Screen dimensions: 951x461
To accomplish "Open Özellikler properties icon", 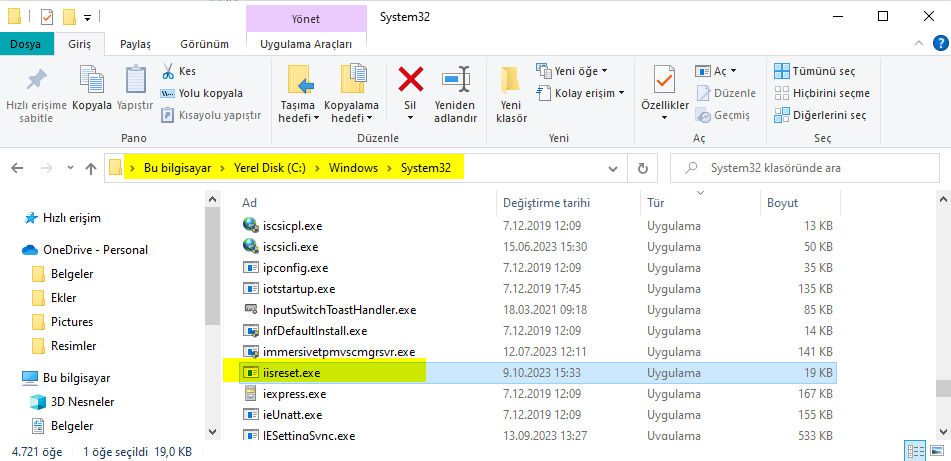I will point(665,81).
